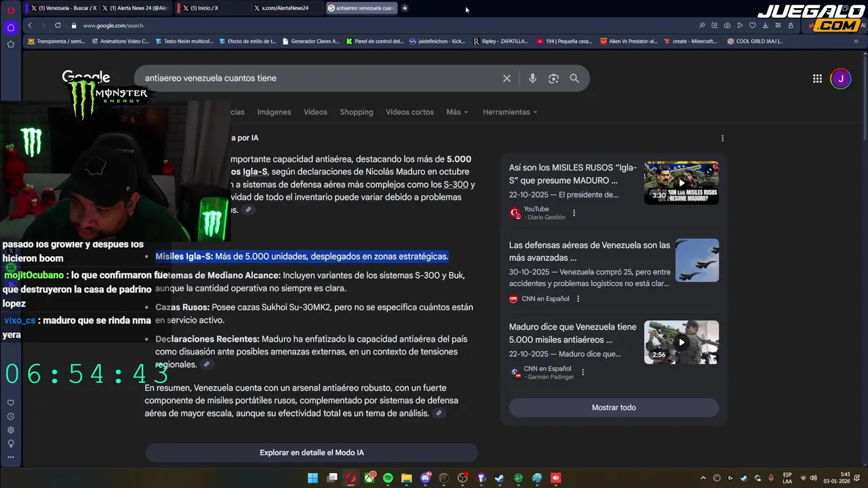
Task: Expand the Herramientas dropdown
Action: [510, 112]
